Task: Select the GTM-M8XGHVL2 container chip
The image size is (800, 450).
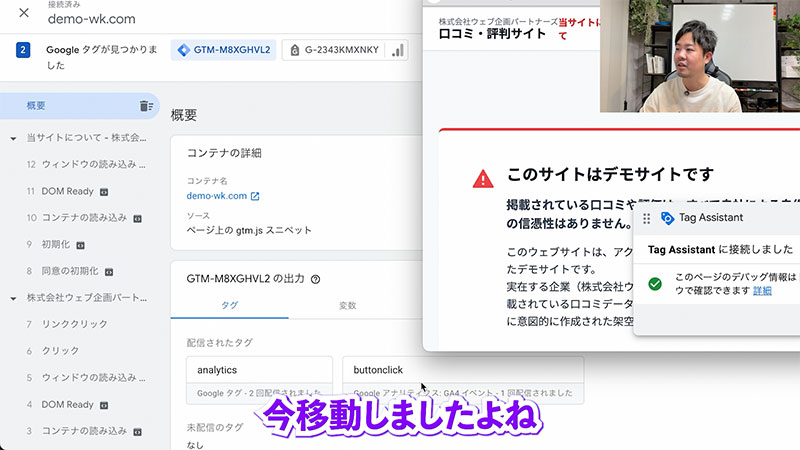Action: (223, 50)
